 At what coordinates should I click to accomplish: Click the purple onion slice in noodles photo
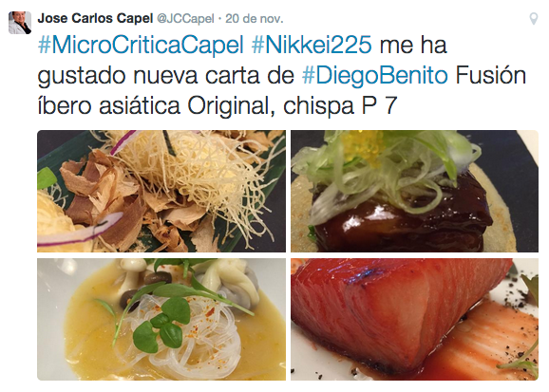pos(80,229)
